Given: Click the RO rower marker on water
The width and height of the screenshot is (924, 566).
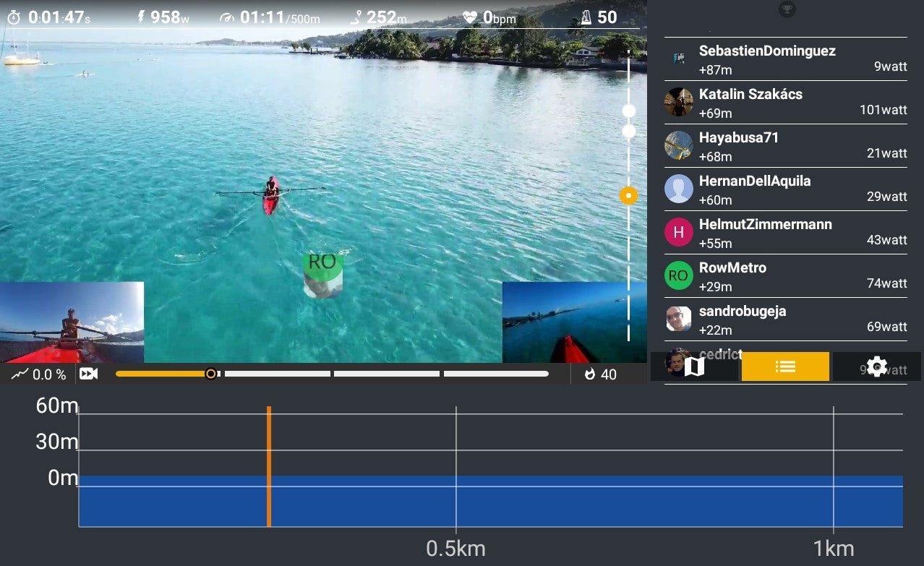Looking at the screenshot, I should 322,275.
